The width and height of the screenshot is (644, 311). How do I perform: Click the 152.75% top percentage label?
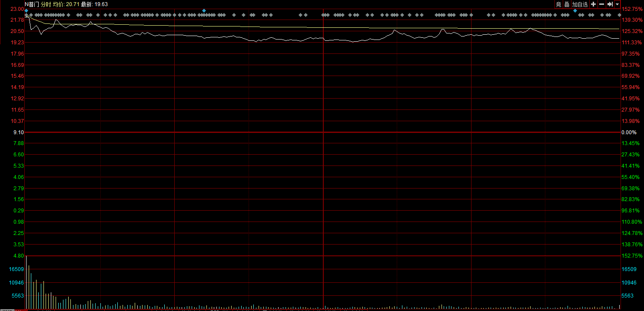pos(632,9)
